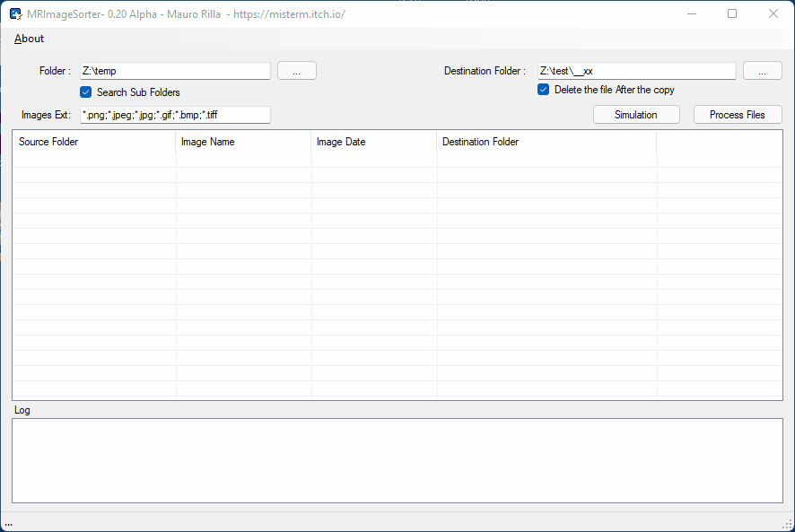Sort by Image Date column header
This screenshot has height=532, width=795.
pyautogui.click(x=373, y=142)
